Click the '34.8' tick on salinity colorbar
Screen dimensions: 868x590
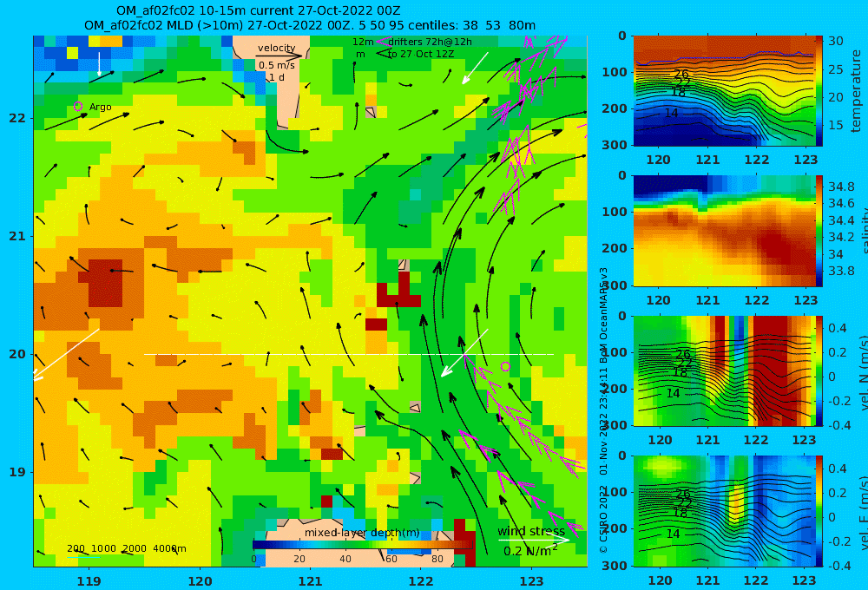click(841, 187)
